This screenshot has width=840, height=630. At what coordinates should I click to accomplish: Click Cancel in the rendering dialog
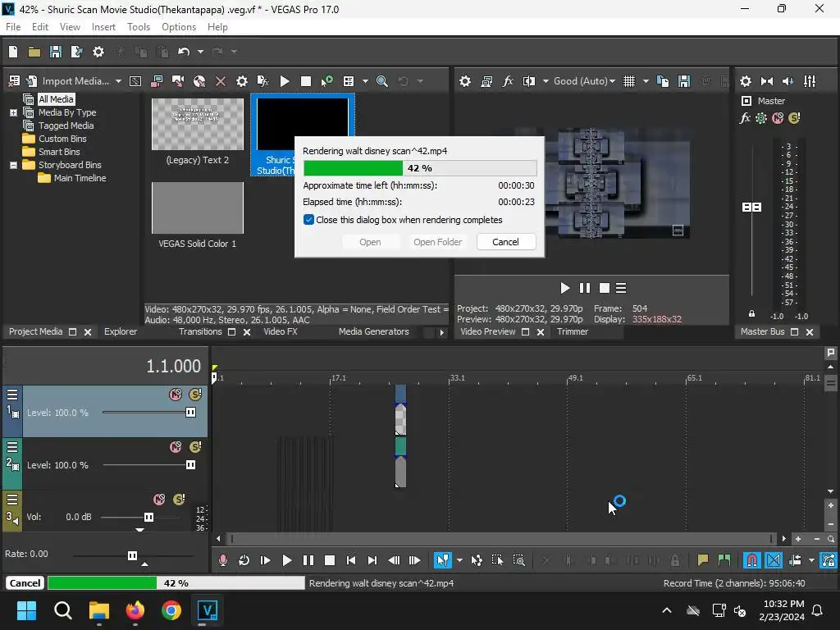tap(505, 242)
